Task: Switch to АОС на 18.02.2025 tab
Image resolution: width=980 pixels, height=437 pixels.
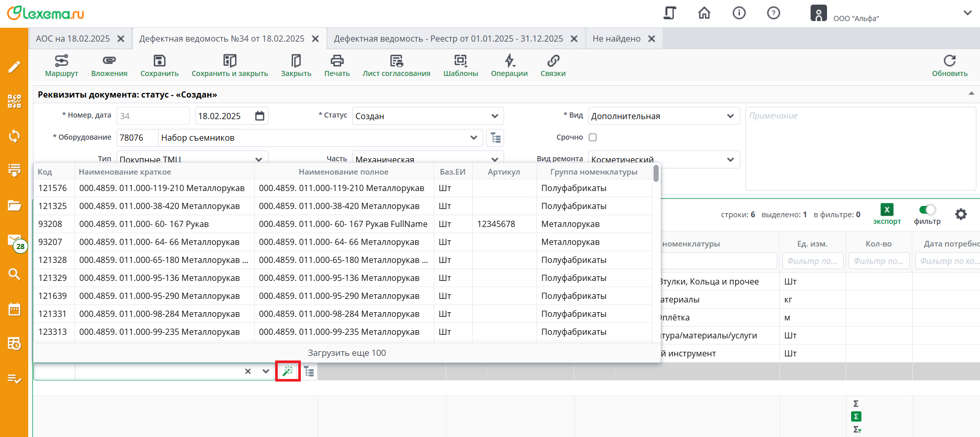Action: pyautogui.click(x=73, y=39)
